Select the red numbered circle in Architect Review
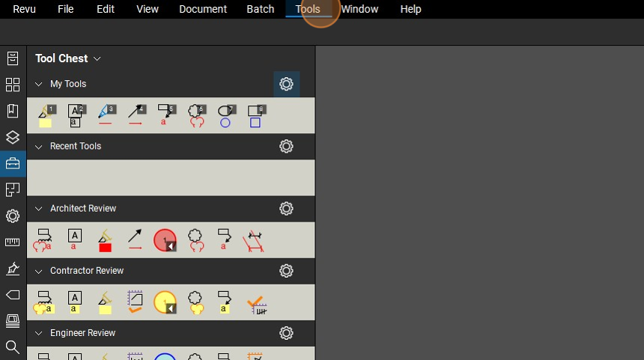The image size is (644, 360). pos(165,240)
